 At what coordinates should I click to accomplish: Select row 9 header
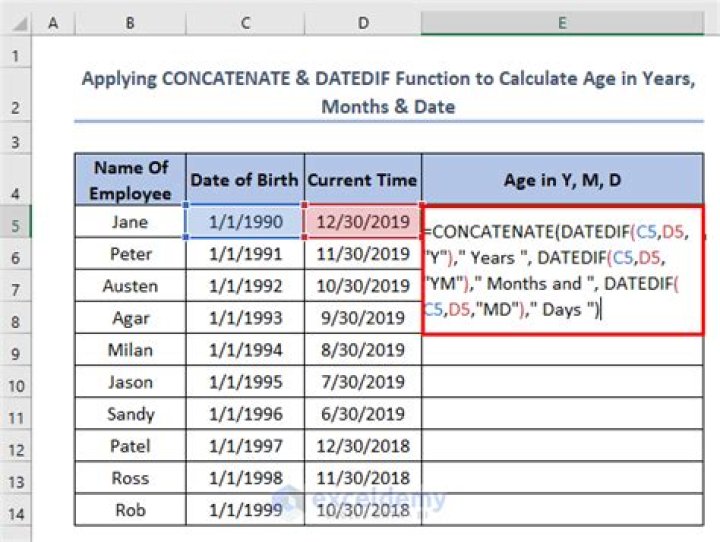pos(16,350)
